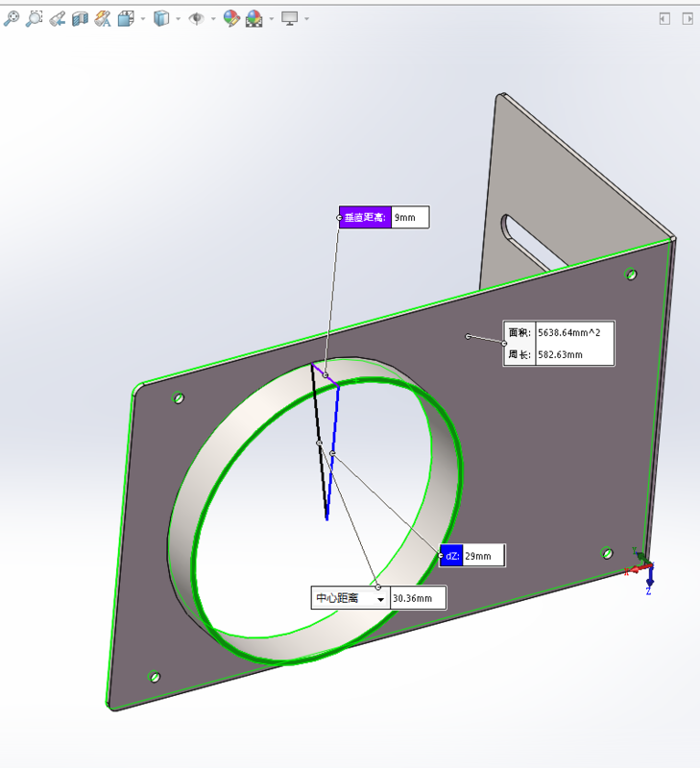
Task: Click the Display Style icon
Action: 161,18
